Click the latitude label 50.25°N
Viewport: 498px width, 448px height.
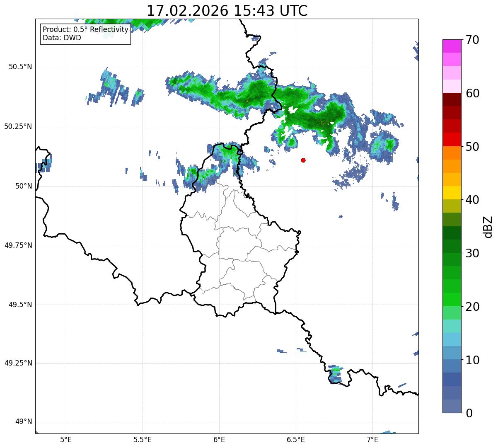tap(18, 126)
